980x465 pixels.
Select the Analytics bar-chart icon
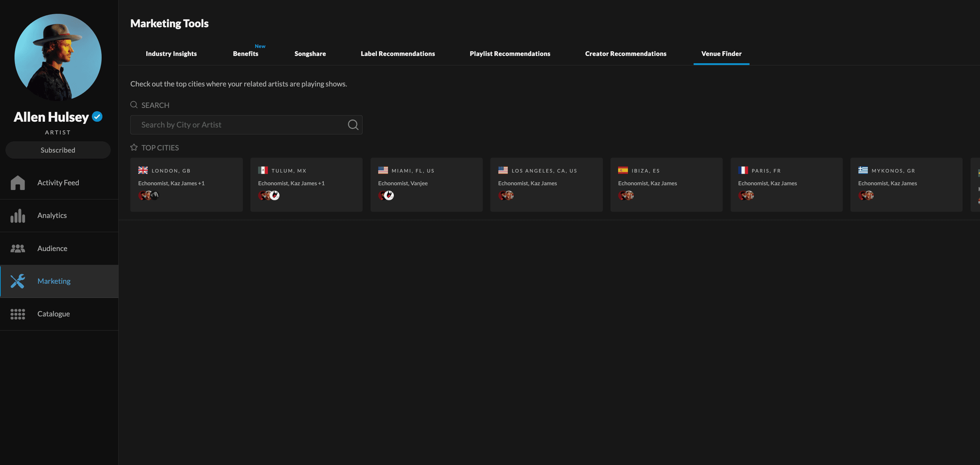(18, 215)
